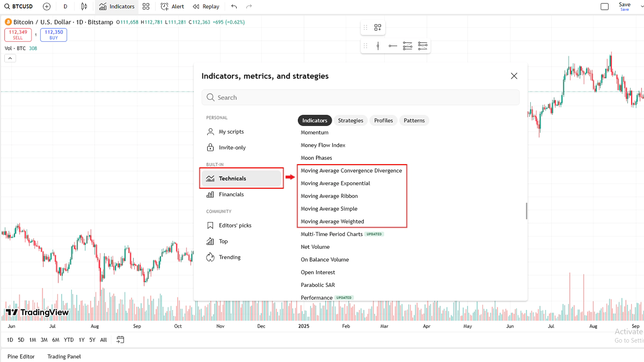Open the D timeframe interval selector
Image resolution: width=644 pixels, height=362 pixels.
pyautogui.click(x=65, y=6)
